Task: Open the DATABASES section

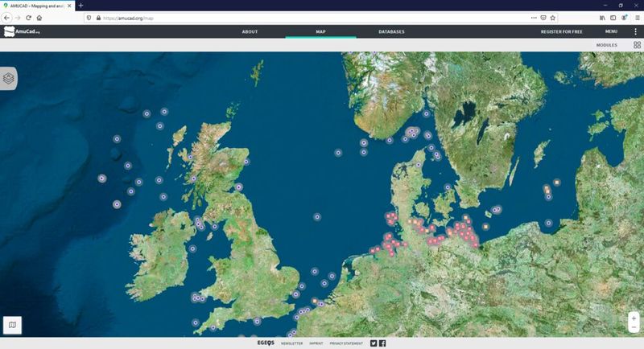Action: (391, 31)
